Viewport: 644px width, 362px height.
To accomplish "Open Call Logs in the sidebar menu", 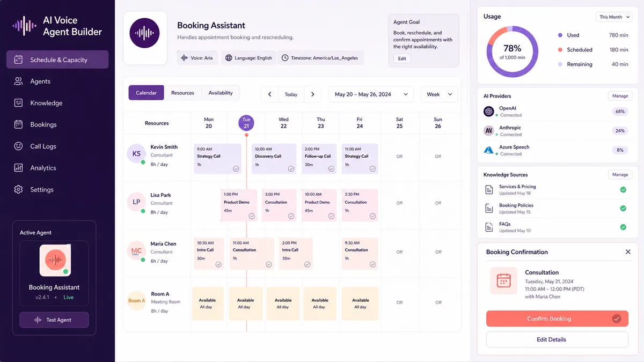I will (57, 146).
